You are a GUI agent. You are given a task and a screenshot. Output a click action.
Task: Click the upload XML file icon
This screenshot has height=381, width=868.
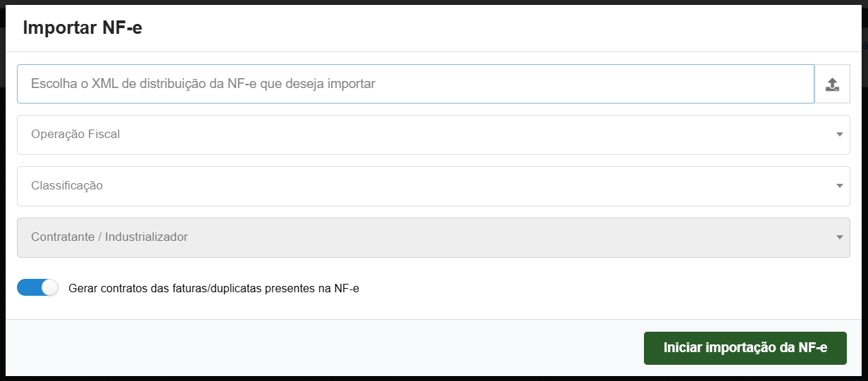[x=832, y=85]
